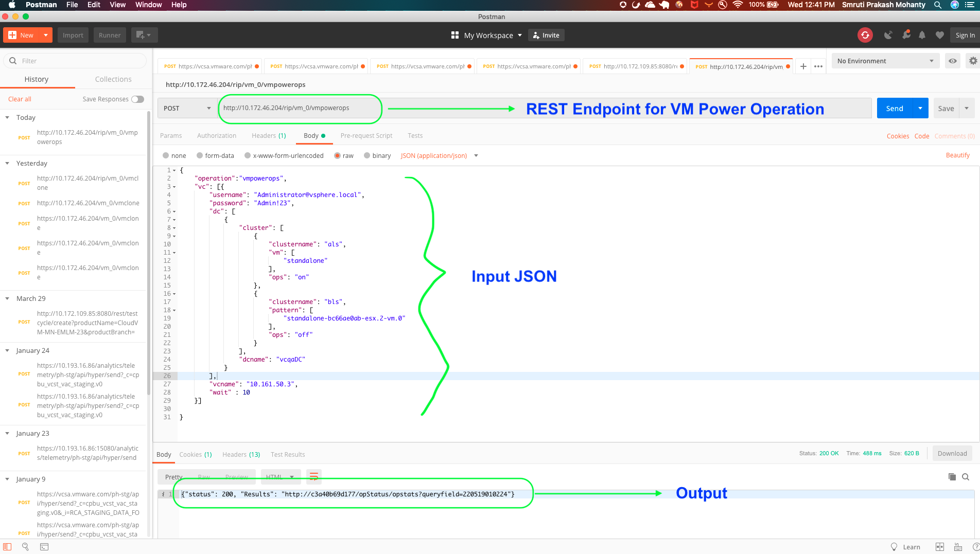Add a new request tab with plus
Screen dimensions: 980x554
click(803, 66)
